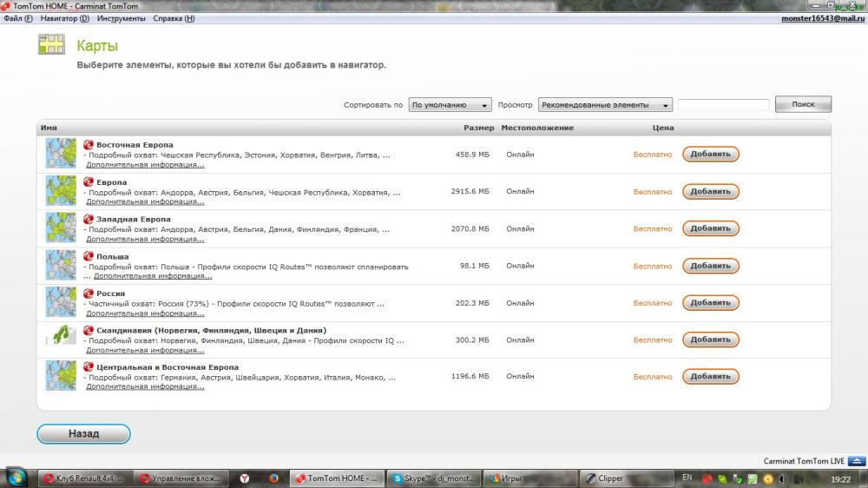Image resolution: width=868 pixels, height=488 pixels.
Task: Open the Инструменты menu
Action: 121,18
